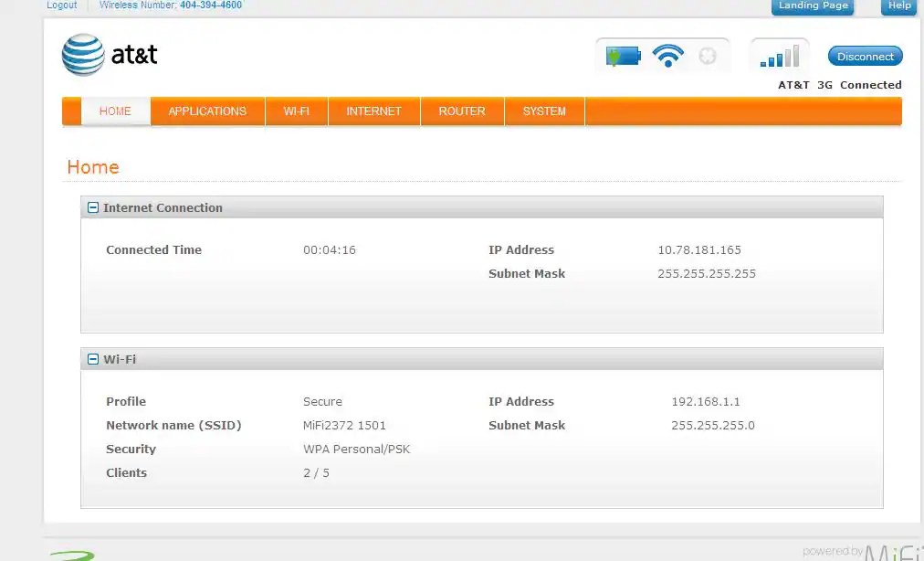This screenshot has width=924, height=561.
Task: Click the Help button
Action: pos(899,6)
